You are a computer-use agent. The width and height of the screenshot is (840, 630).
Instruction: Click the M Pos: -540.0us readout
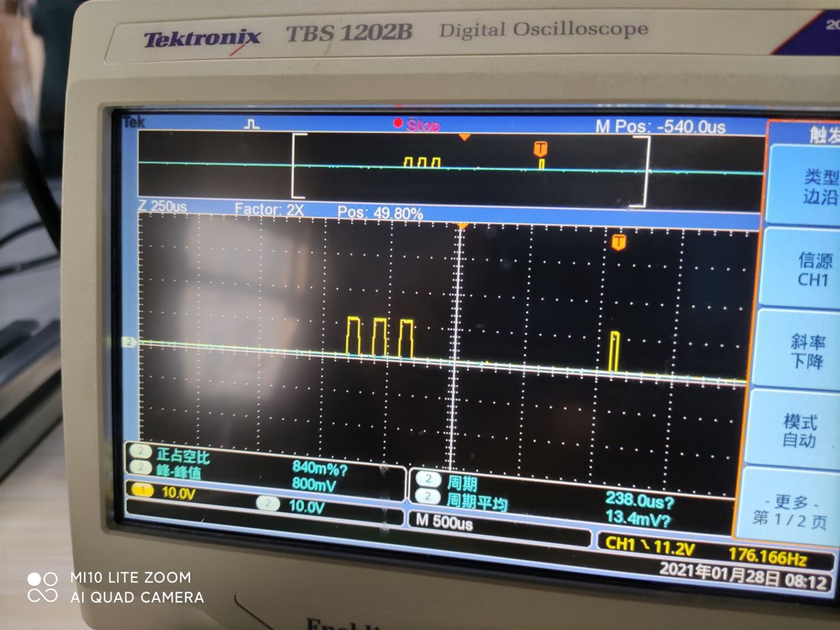pos(660,126)
